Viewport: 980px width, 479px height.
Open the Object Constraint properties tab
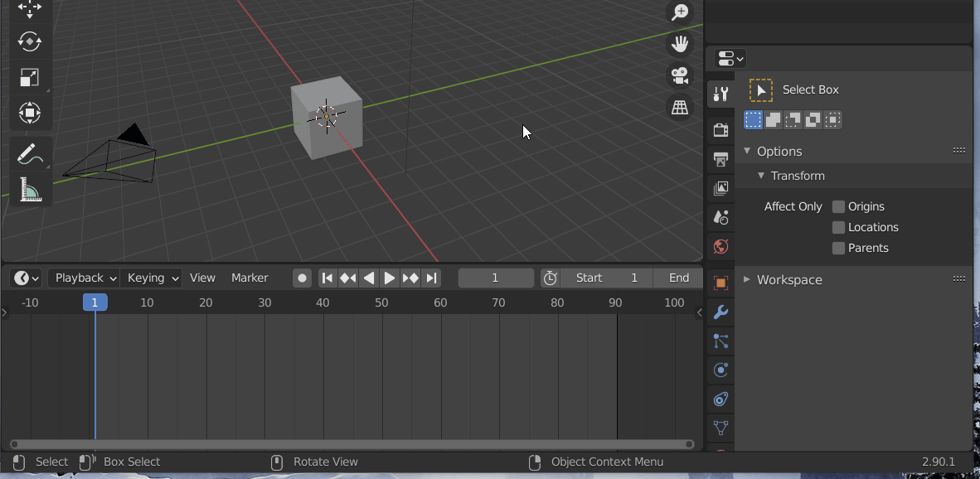720,399
